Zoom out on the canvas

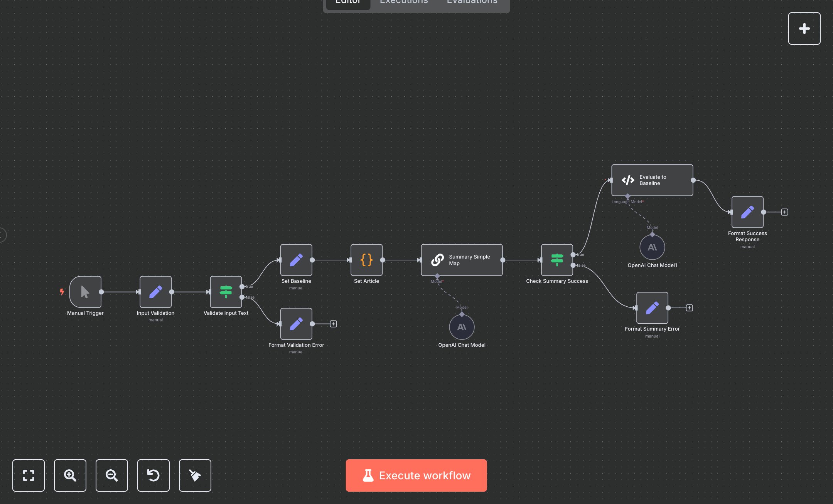click(x=112, y=475)
